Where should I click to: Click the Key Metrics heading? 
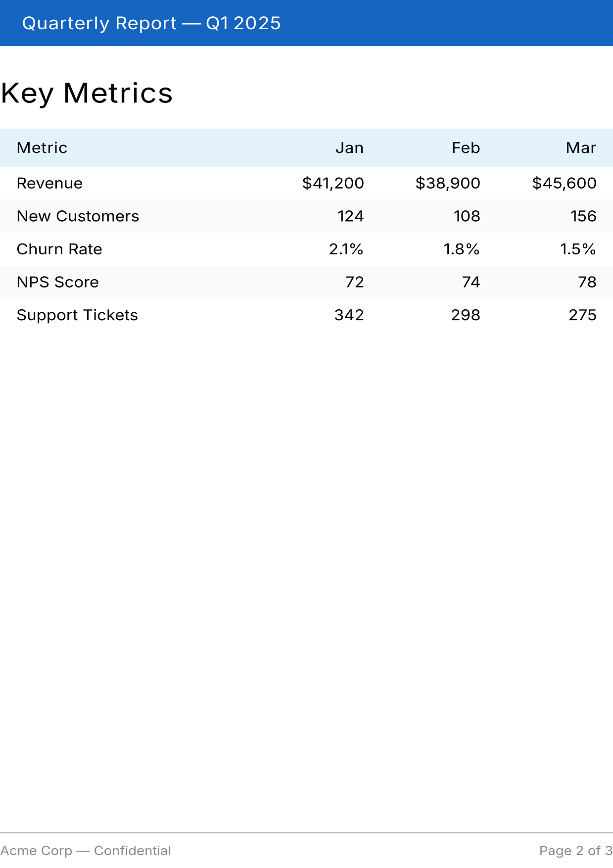[x=87, y=93]
